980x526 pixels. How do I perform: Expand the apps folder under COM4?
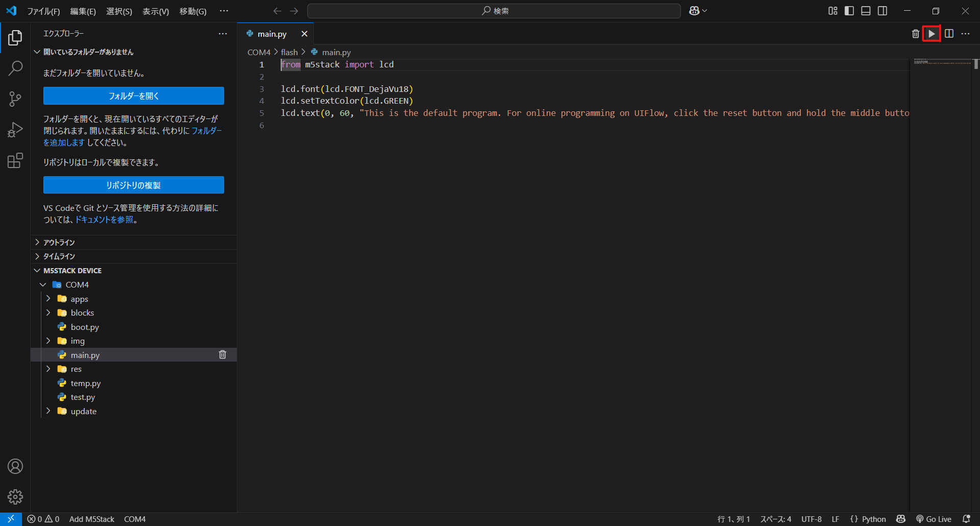point(48,298)
